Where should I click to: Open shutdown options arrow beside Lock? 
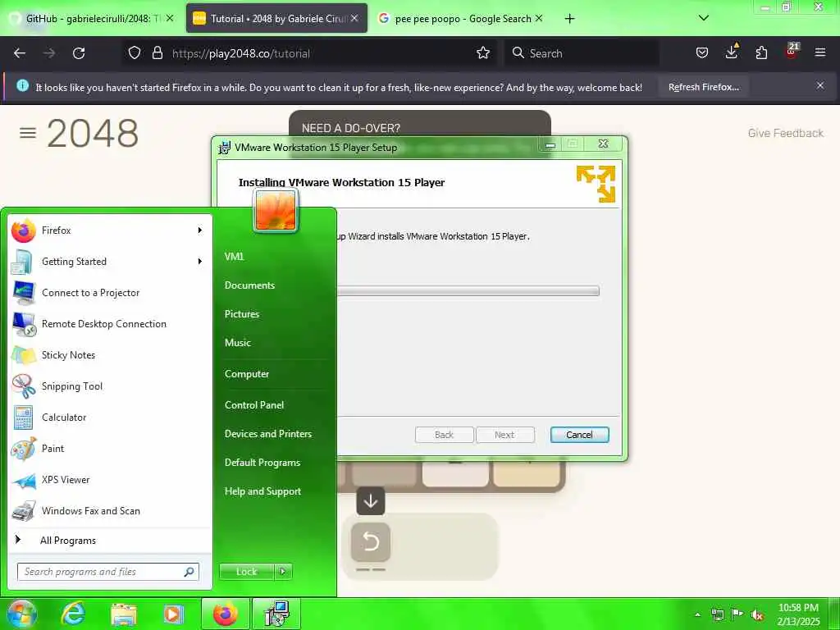tap(283, 572)
